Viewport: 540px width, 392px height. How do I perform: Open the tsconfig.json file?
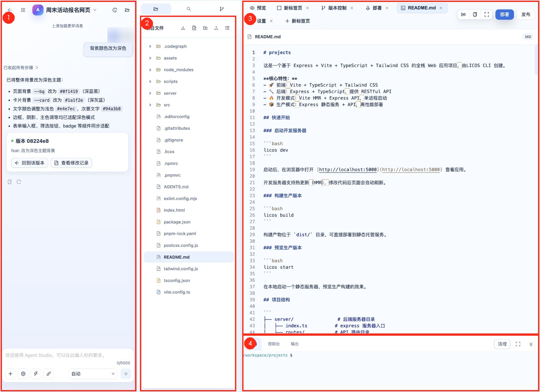pos(189,280)
